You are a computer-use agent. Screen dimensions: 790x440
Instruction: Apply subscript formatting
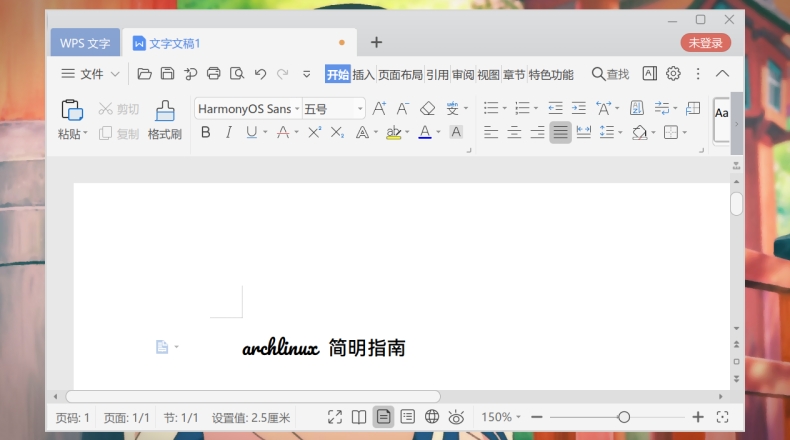(337, 133)
